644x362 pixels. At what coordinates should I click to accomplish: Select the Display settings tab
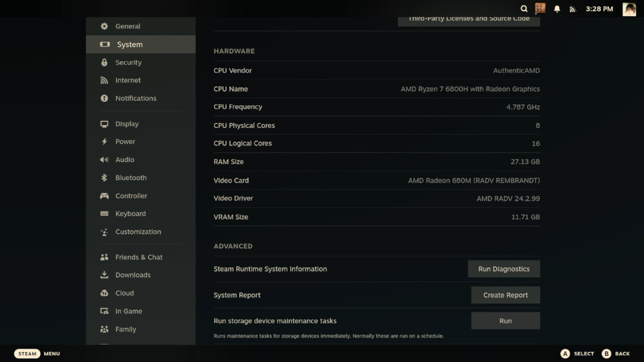pyautogui.click(x=141, y=124)
